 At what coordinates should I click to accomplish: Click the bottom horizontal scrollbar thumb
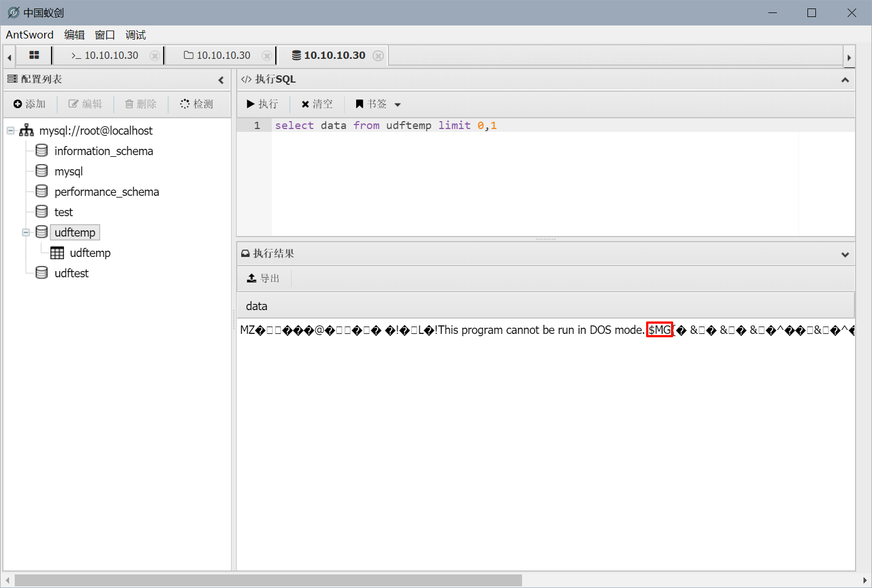[268, 580]
